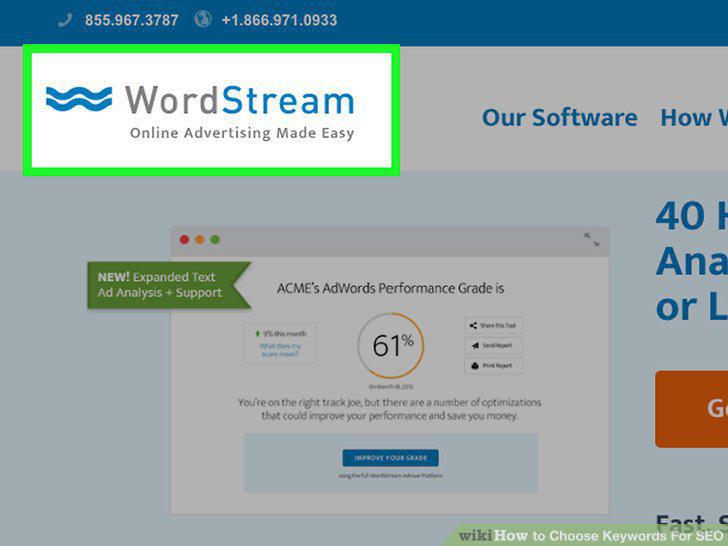Click the +1.866.971.0933 number link
This screenshot has width=728, height=546.
tap(280, 20)
